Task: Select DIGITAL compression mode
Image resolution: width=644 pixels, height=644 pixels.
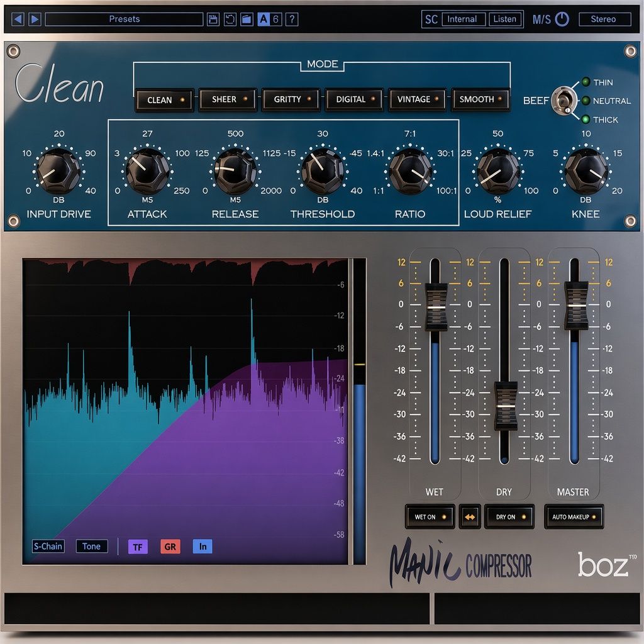Action: coord(355,99)
